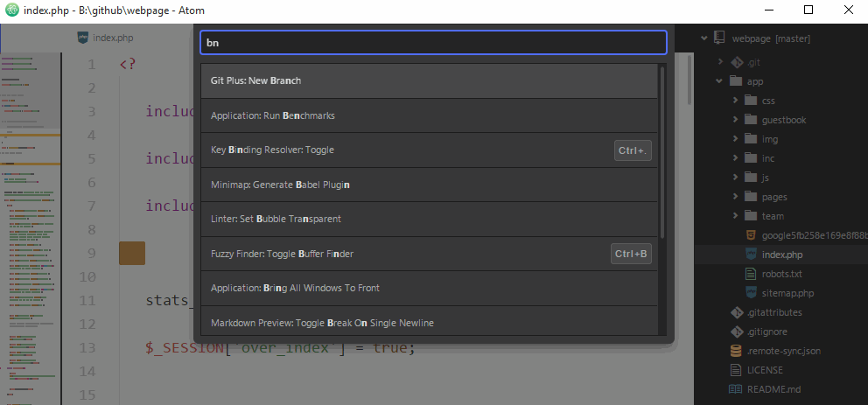This screenshot has height=405, width=868.
Task: Click the $_SESSION variable on line 13
Action: click(x=185, y=348)
